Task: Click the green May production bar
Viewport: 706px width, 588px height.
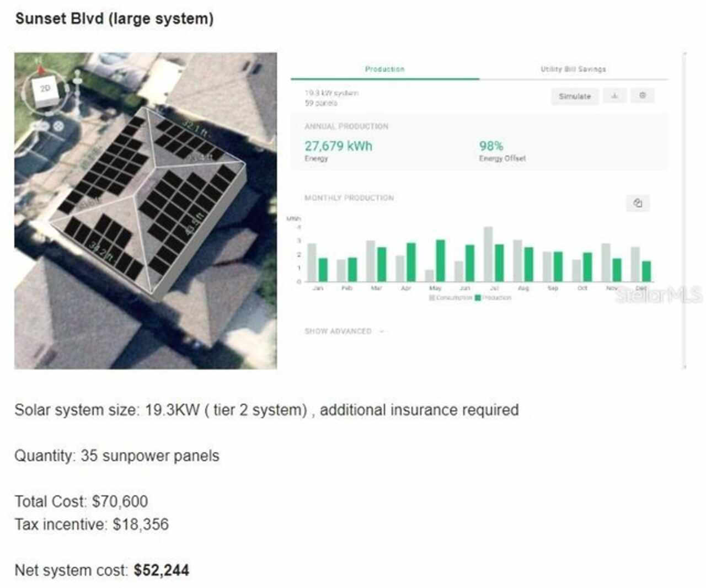Action: tap(440, 260)
